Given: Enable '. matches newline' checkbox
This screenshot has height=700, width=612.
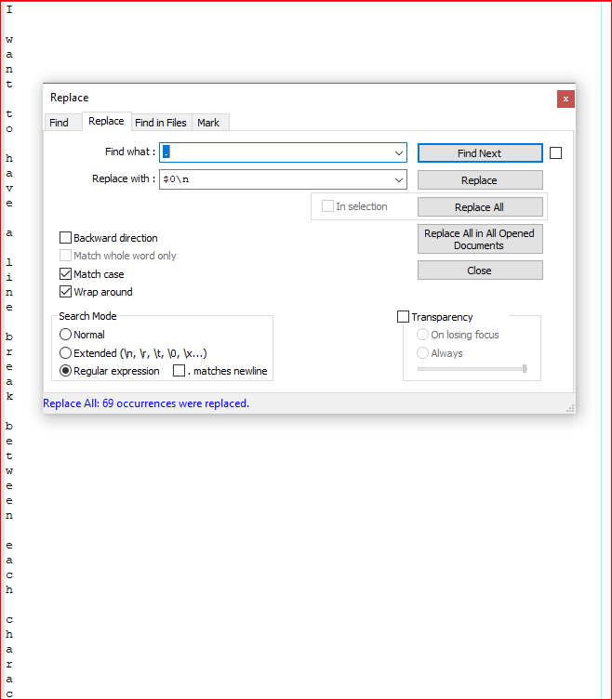Looking at the screenshot, I should pyautogui.click(x=179, y=371).
